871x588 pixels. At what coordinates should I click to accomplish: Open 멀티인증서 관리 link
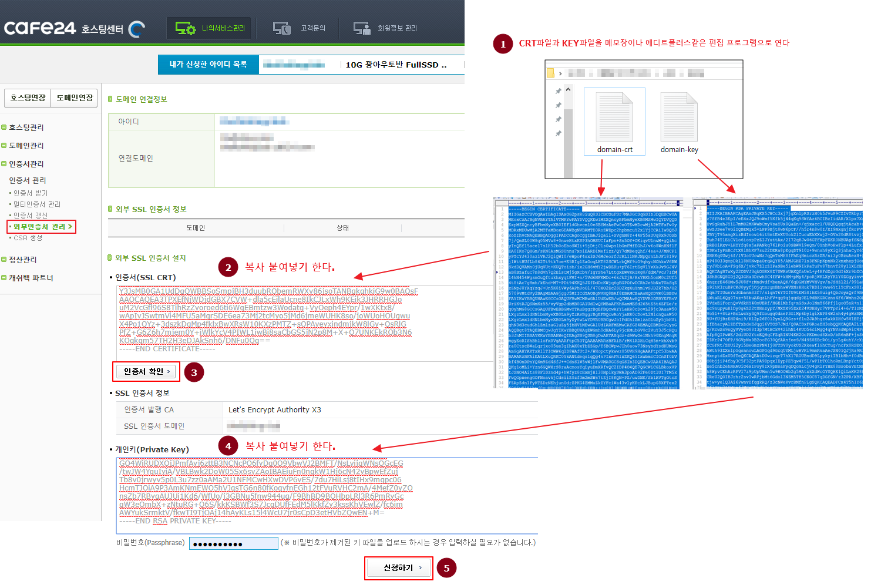click(37, 204)
